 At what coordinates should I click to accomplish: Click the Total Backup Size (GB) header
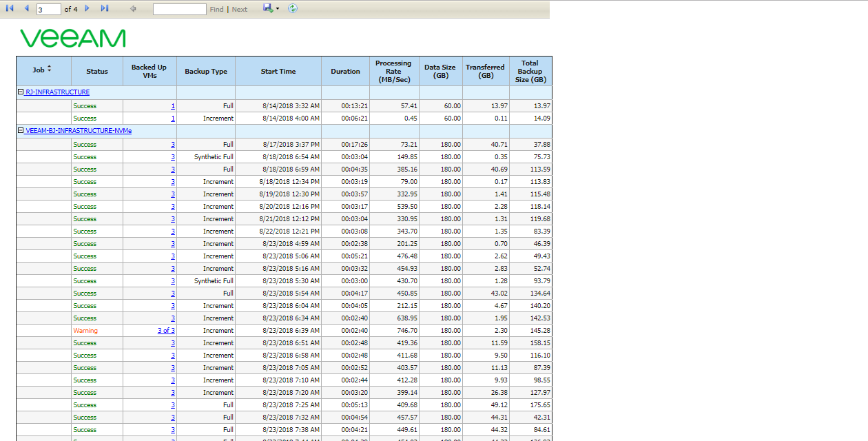pyautogui.click(x=530, y=71)
